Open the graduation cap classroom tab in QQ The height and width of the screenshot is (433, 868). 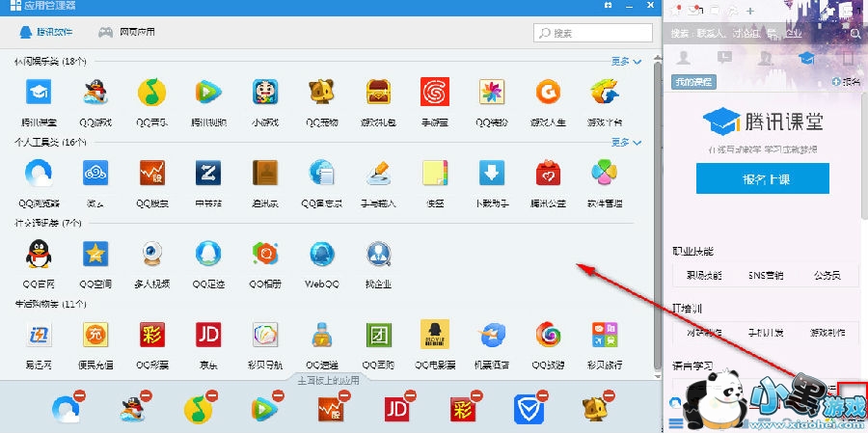coord(806,58)
